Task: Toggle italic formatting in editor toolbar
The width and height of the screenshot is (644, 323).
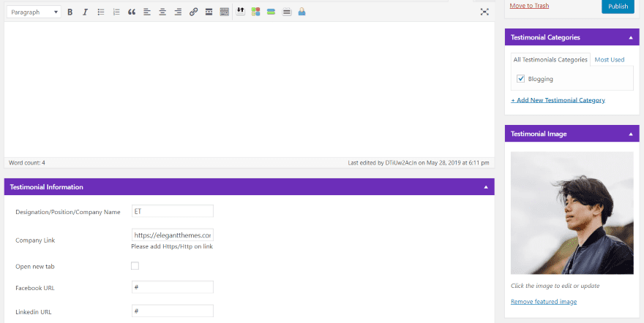Action: (85, 12)
